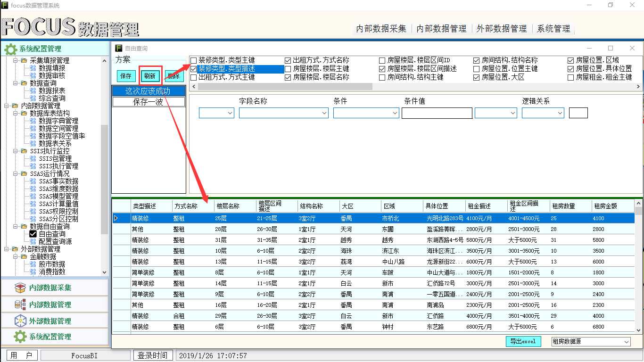Click the 保存 scheme button
644x362 pixels.
click(126, 76)
